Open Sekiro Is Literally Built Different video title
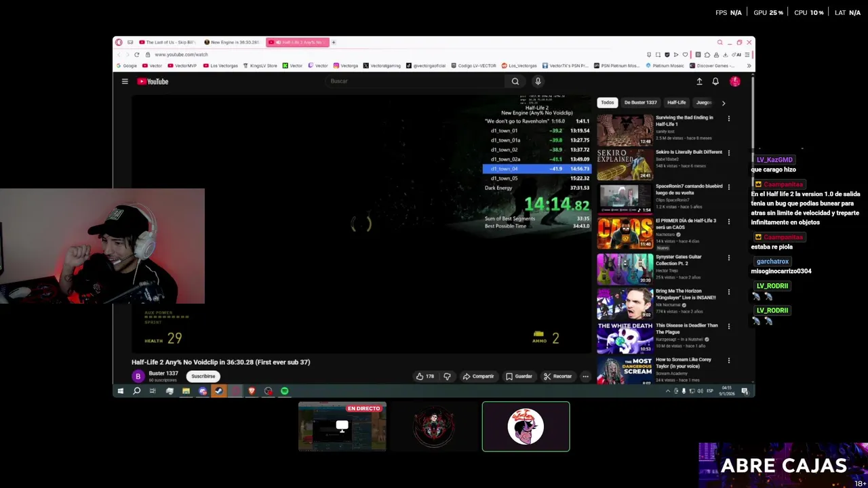 coord(688,152)
